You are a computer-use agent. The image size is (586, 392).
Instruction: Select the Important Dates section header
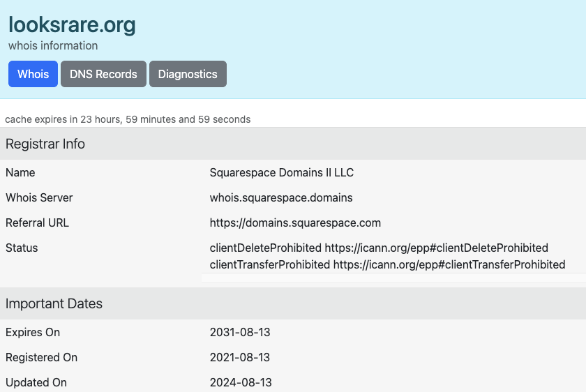[x=54, y=303]
